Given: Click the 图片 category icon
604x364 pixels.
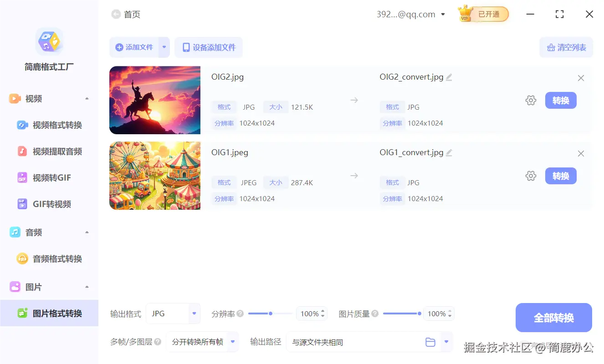Looking at the screenshot, I should [x=15, y=287].
